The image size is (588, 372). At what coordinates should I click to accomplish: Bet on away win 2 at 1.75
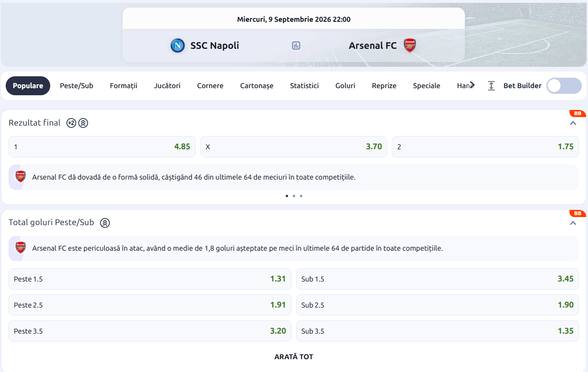coord(485,147)
